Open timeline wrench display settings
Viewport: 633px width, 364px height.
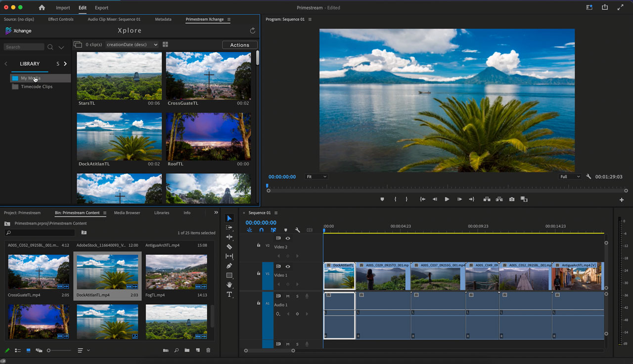point(298,230)
